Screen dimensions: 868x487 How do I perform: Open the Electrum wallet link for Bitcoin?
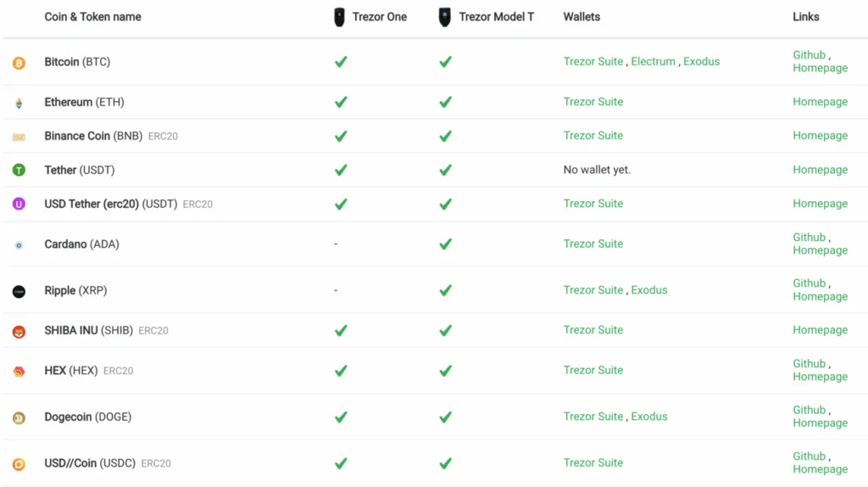(x=653, y=62)
